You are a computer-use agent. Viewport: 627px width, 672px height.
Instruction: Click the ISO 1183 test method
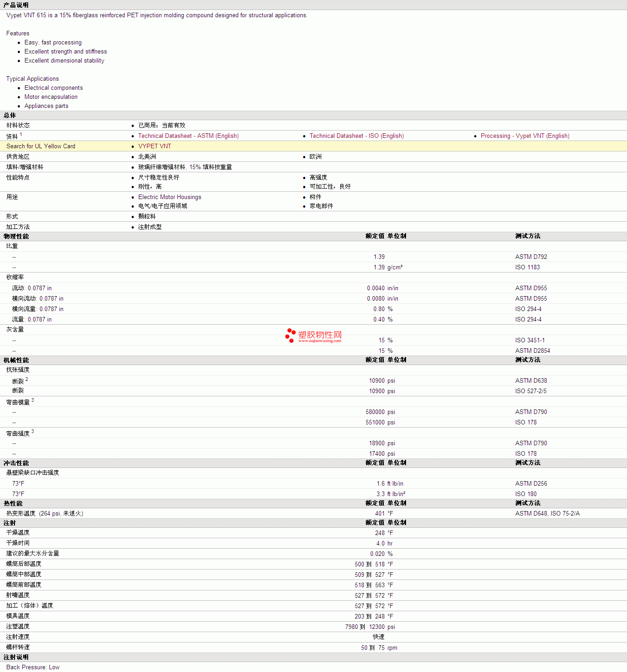pyautogui.click(x=528, y=267)
